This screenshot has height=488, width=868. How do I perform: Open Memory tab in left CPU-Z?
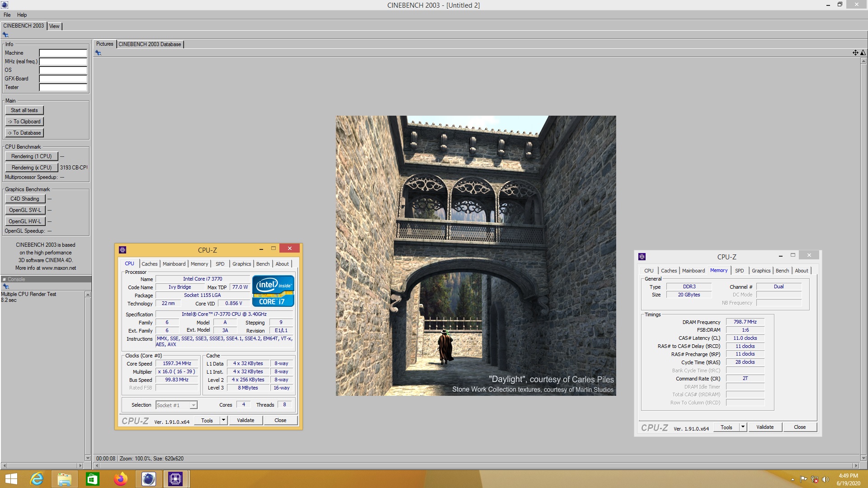199,264
